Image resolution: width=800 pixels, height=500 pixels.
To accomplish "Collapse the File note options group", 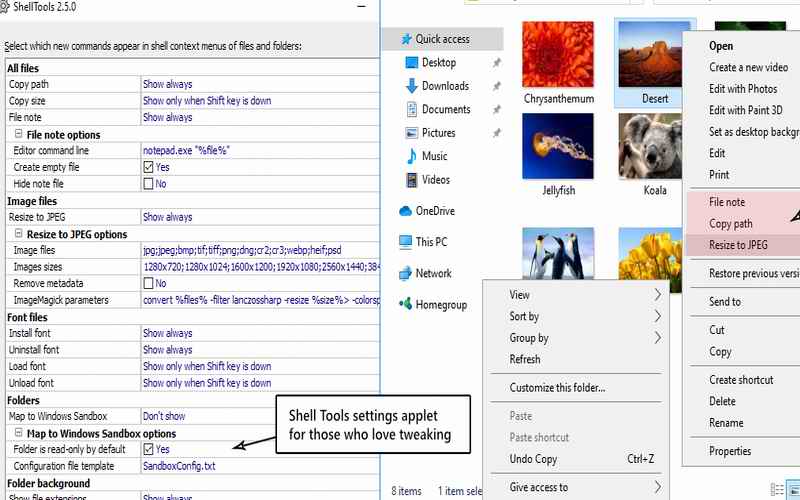I will click(18, 135).
